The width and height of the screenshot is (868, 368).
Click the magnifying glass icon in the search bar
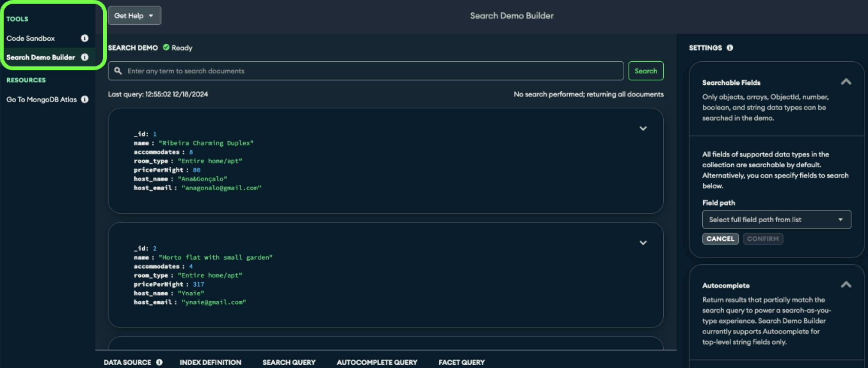tap(117, 70)
